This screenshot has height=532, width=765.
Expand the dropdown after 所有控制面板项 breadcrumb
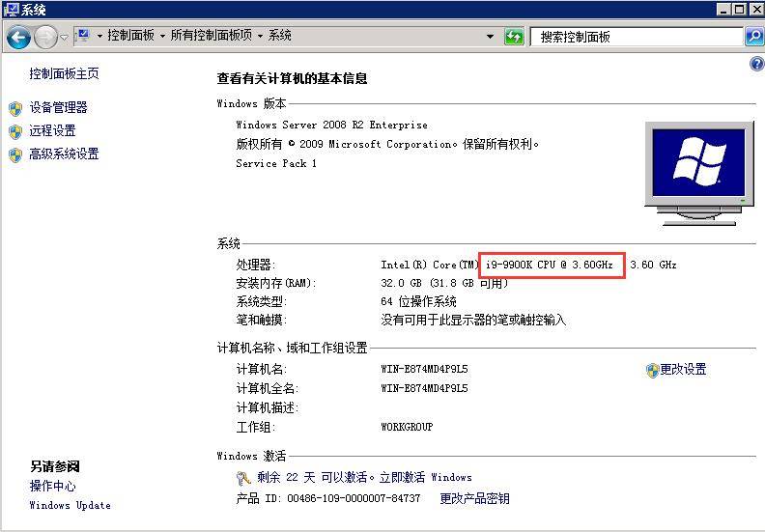(260, 36)
